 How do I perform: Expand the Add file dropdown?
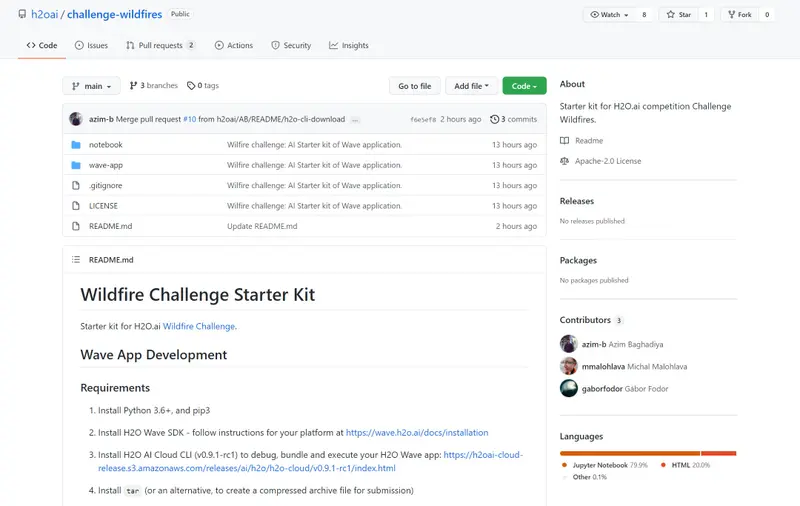click(471, 86)
